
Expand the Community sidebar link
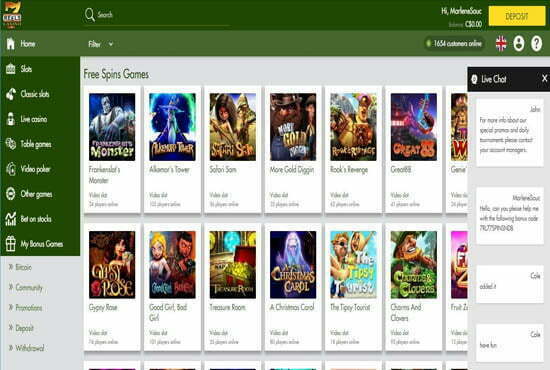26,288
